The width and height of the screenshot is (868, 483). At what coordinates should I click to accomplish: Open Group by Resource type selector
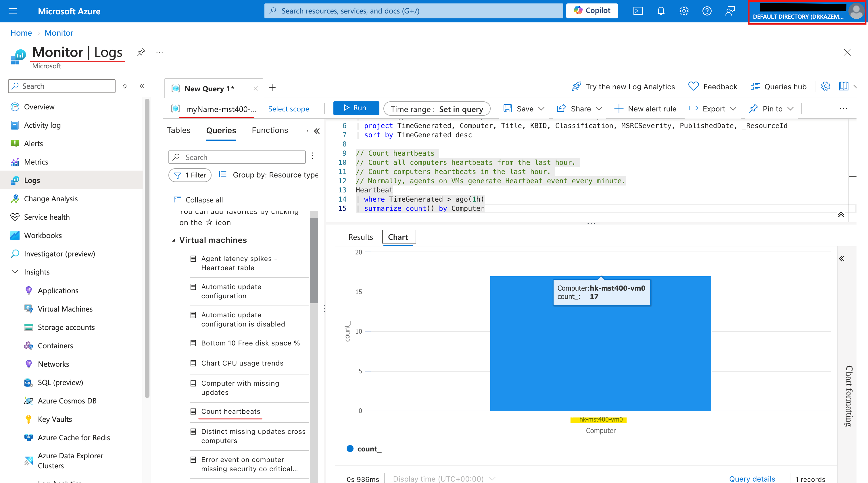pyautogui.click(x=268, y=175)
